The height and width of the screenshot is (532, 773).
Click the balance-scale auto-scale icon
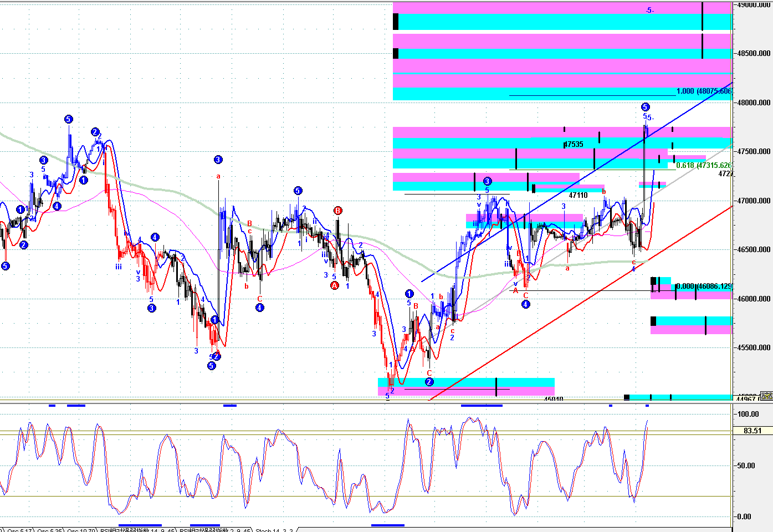pos(766,396)
